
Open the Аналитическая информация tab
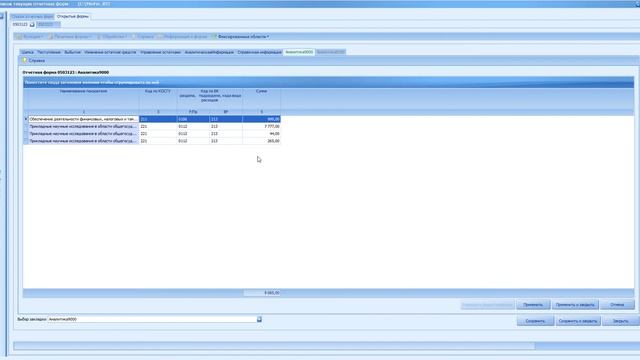coord(209,52)
